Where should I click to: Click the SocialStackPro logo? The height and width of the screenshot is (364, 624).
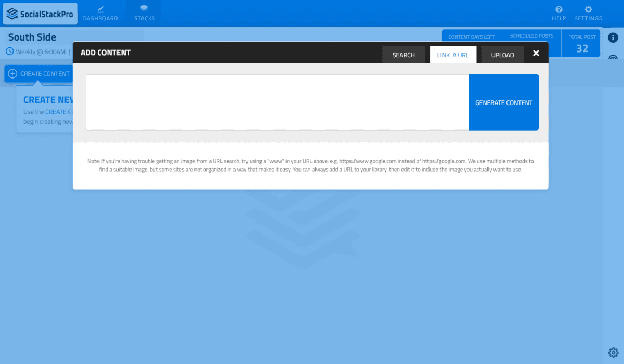click(x=41, y=14)
